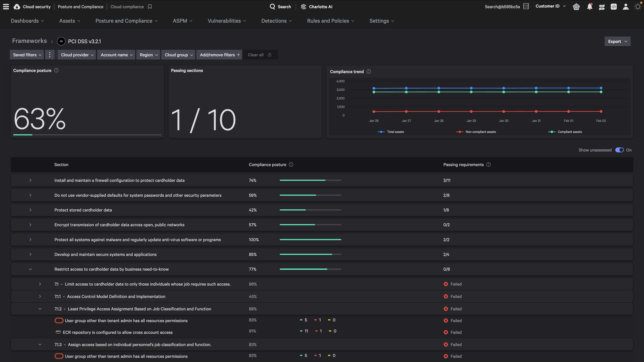Viewport: 644px width, 362px height.
Task: Open the Rules and Policies menu
Action: pos(330,21)
